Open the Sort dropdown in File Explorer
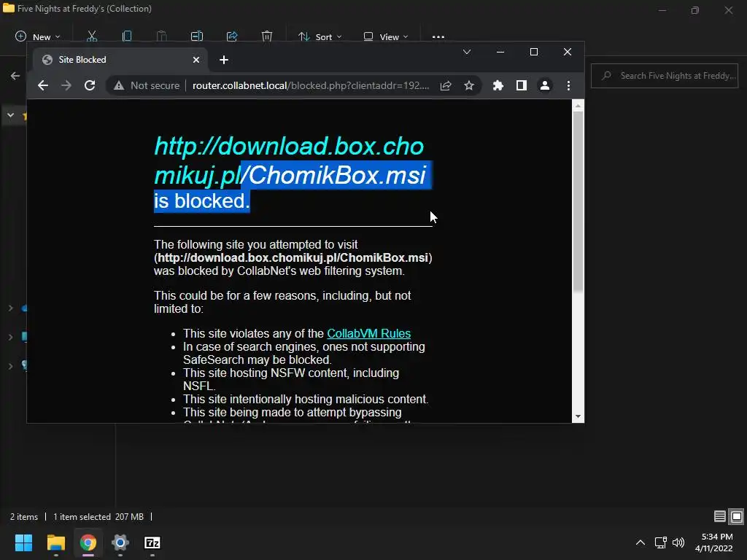Viewport: 747px width, 560px height. coord(320,36)
